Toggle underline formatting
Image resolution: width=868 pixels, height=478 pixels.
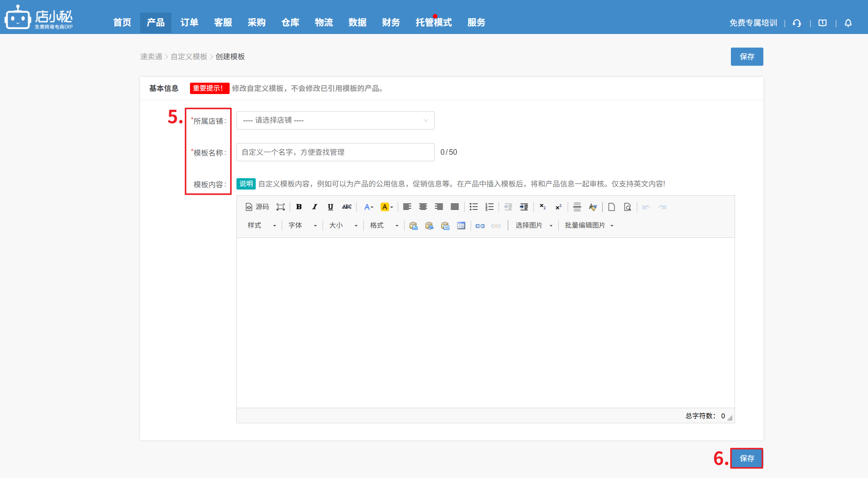[x=331, y=207]
